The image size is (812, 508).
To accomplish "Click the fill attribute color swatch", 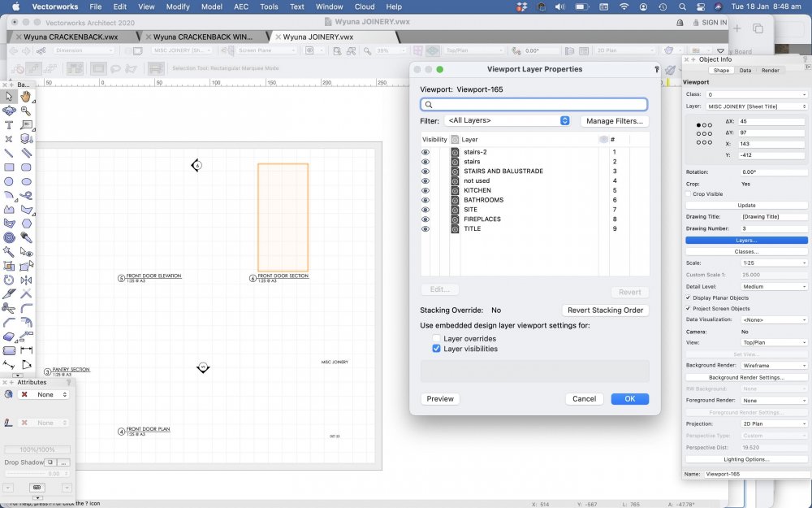I will pyautogui.click(x=24, y=395).
